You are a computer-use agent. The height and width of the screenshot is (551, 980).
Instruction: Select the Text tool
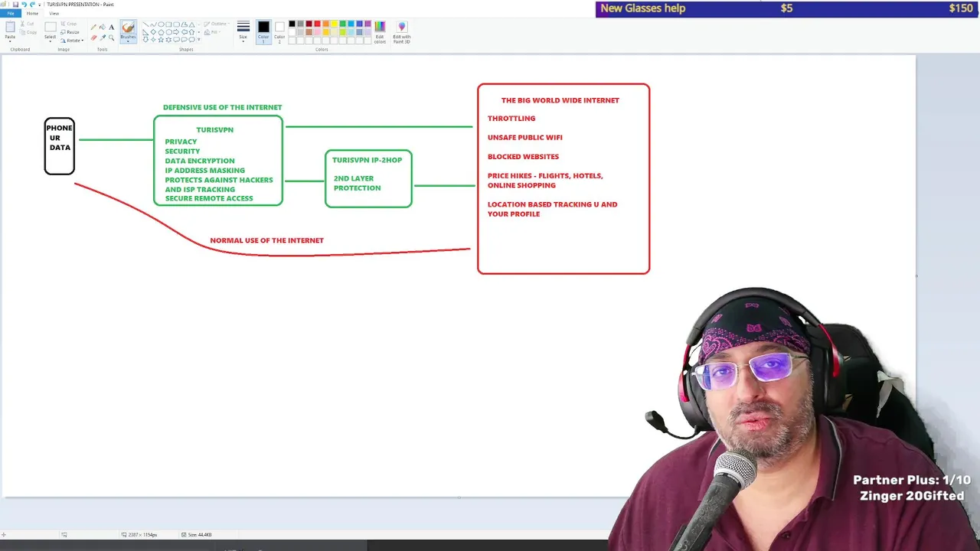[112, 27]
